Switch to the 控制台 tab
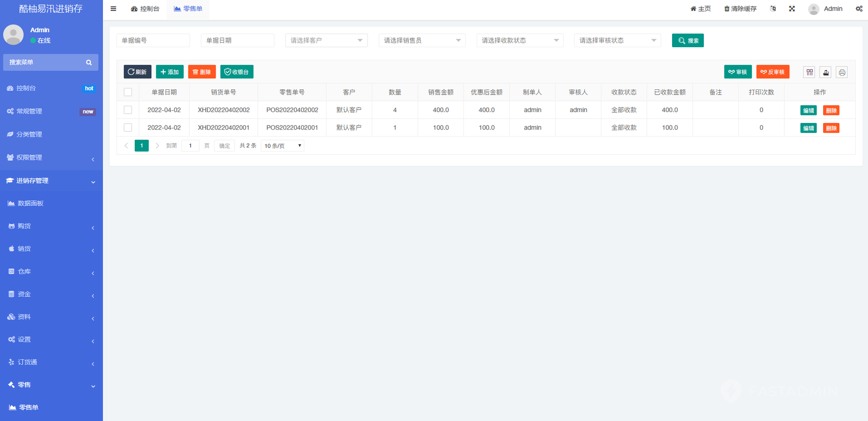Viewport: 868px width, 421px height. point(145,9)
